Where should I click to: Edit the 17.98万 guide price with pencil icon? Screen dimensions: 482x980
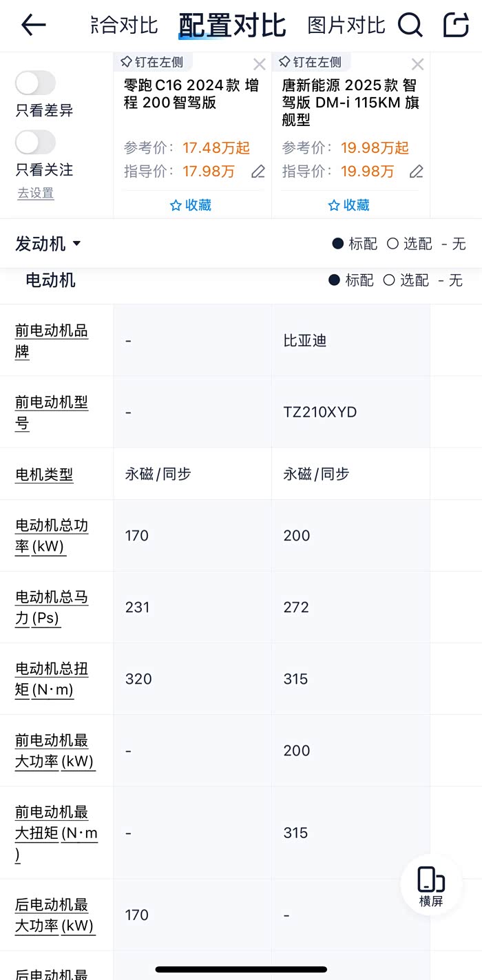(x=258, y=171)
